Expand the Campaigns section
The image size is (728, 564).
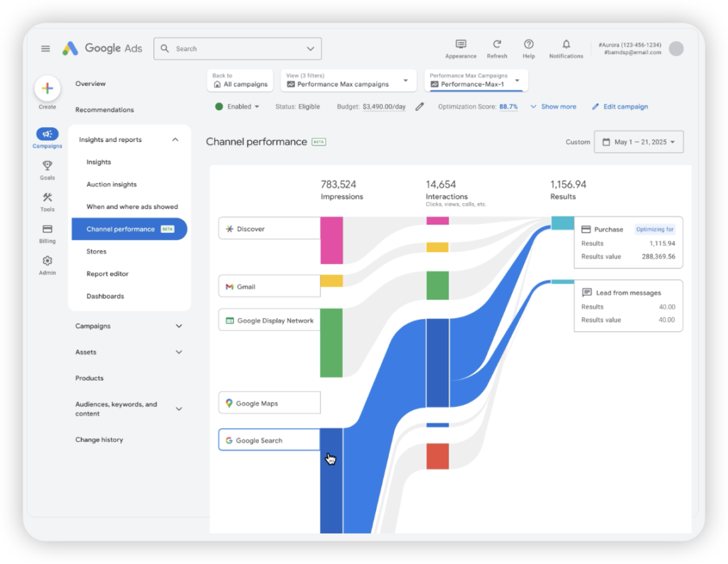(x=178, y=326)
